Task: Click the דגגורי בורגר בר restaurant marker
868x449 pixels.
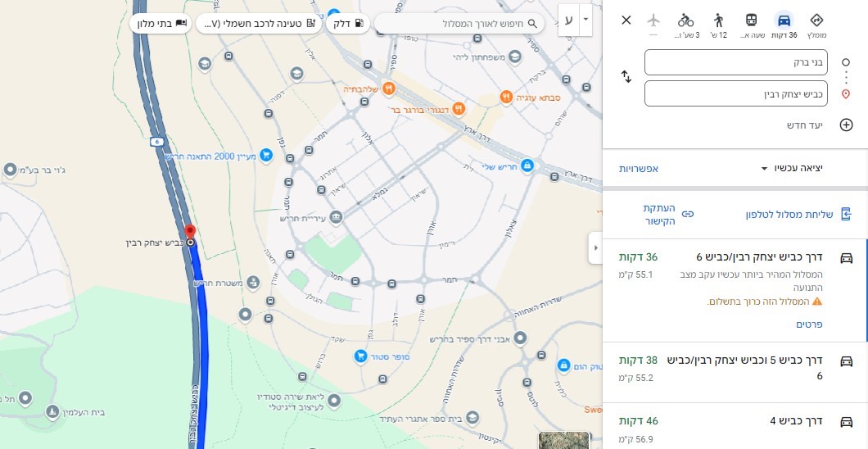Action: click(458, 108)
